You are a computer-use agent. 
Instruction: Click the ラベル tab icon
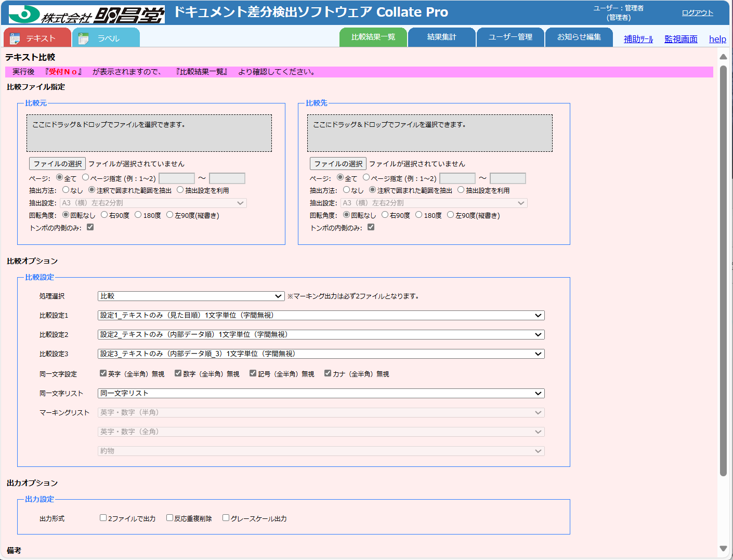(x=83, y=38)
